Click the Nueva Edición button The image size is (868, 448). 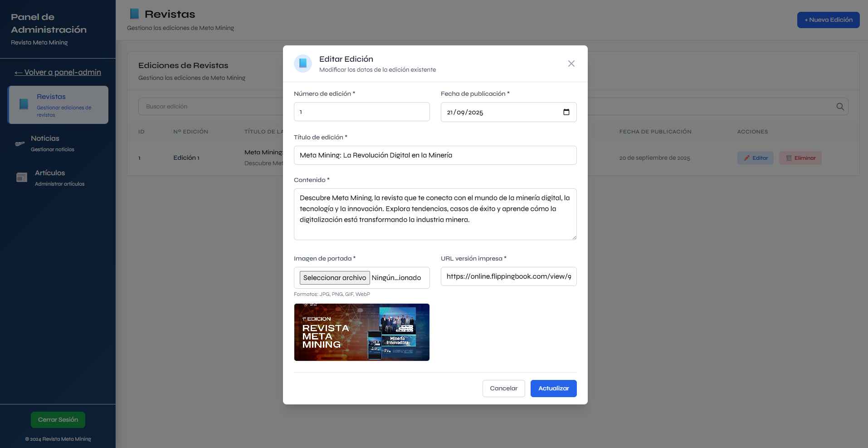(x=828, y=20)
